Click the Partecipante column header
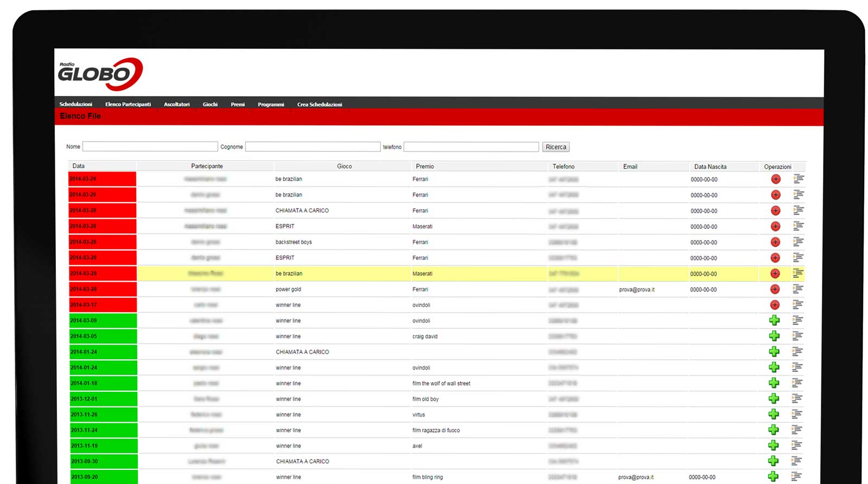The width and height of the screenshot is (868, 484). (207, 166)
